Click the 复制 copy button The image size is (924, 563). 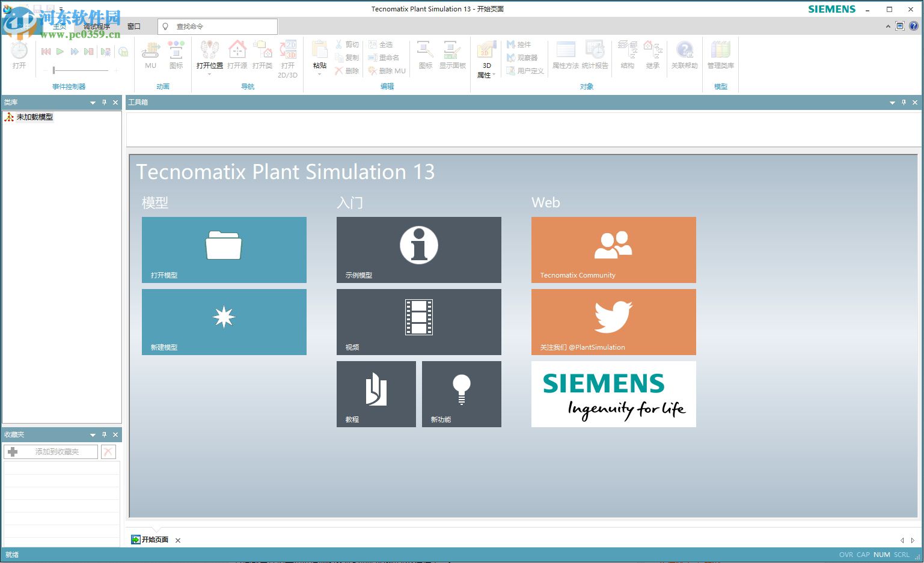tap(347, 58)
